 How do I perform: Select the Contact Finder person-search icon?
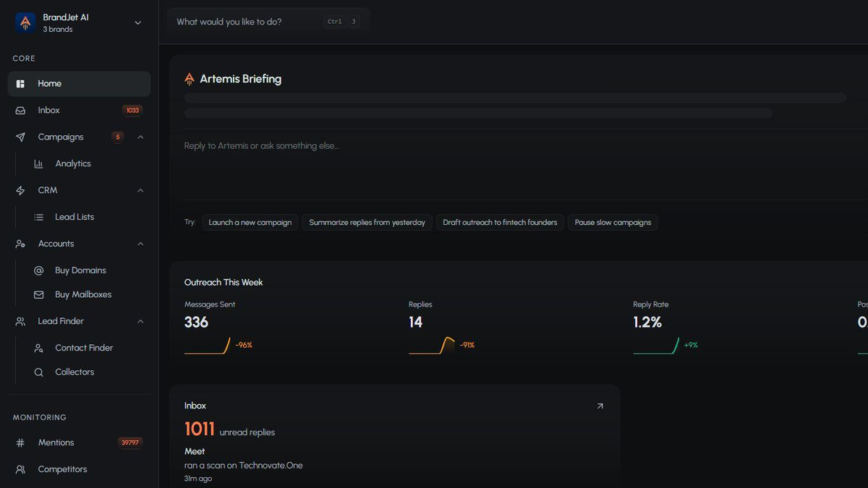point(39,348)
